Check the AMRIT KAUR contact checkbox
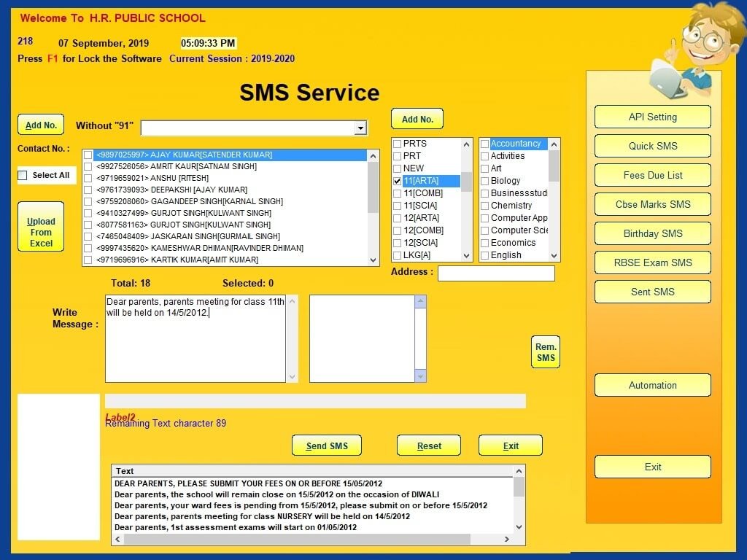747x560 pixels. tap(88, 167)
